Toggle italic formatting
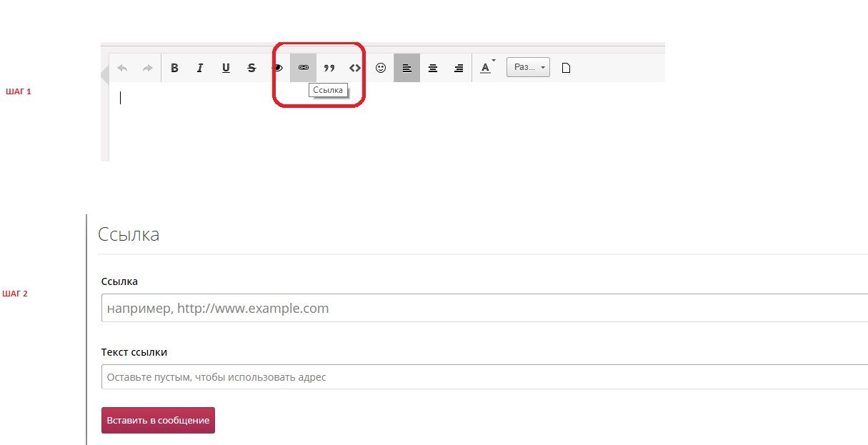 point(200,68)
